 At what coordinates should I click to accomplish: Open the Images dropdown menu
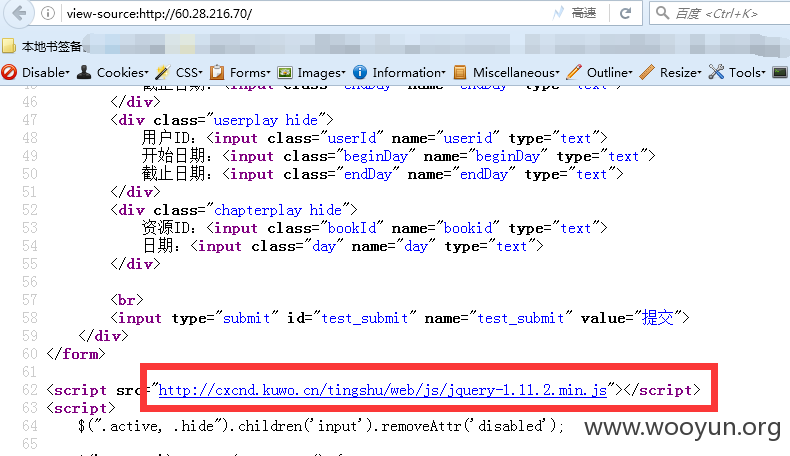pos(312,73)
